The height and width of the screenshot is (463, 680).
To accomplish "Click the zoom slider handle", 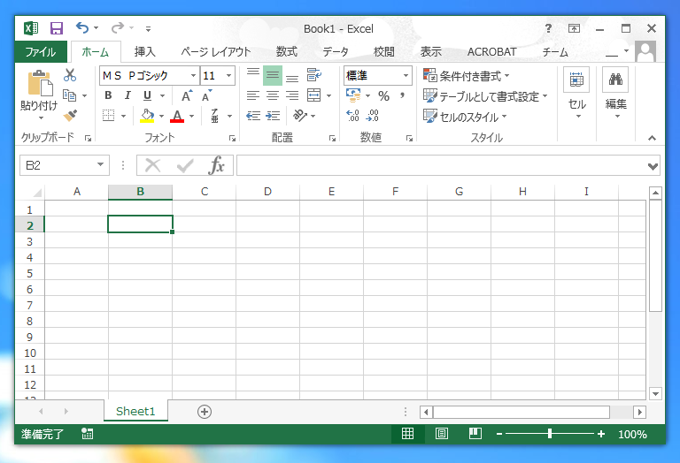I will point(549,434).
